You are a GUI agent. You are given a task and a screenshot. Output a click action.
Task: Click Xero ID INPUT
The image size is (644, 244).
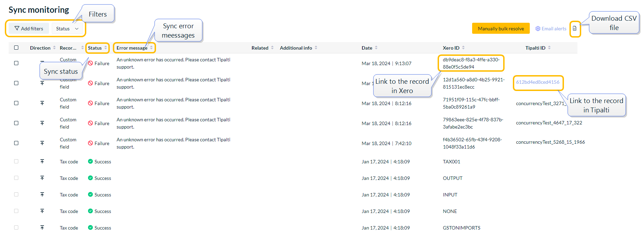pos(450,195)
